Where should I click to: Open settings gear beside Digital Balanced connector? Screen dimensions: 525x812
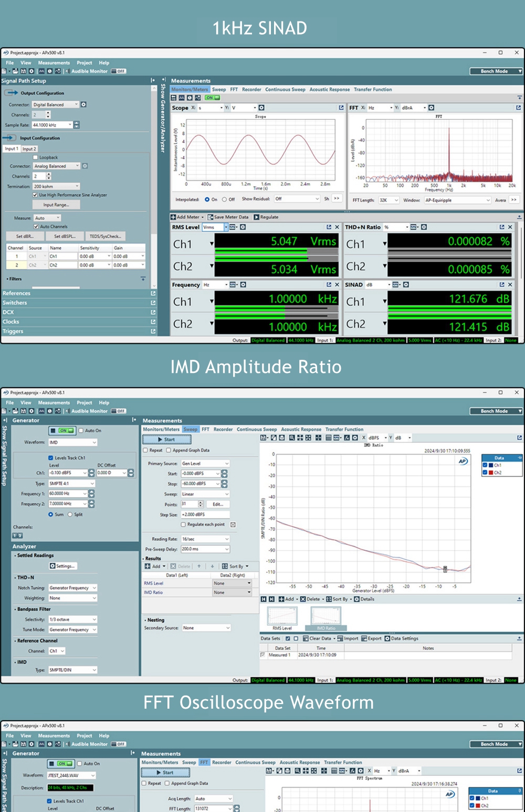click(x=83, y=104)
